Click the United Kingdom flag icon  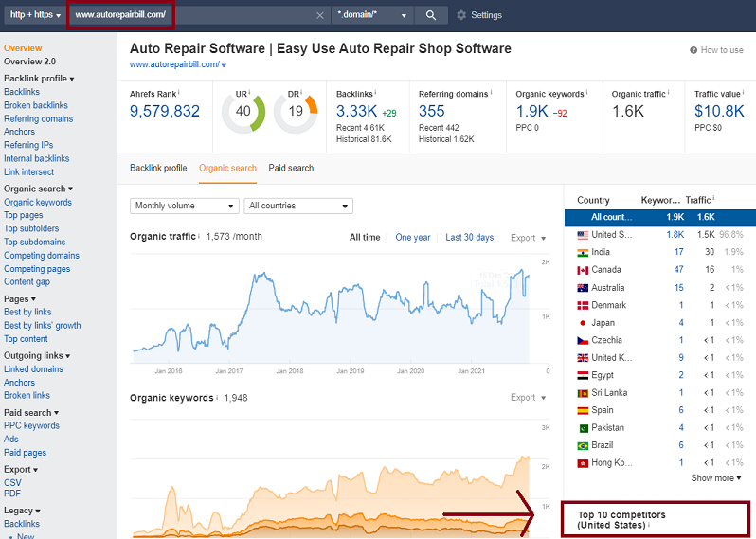point(583,358)
